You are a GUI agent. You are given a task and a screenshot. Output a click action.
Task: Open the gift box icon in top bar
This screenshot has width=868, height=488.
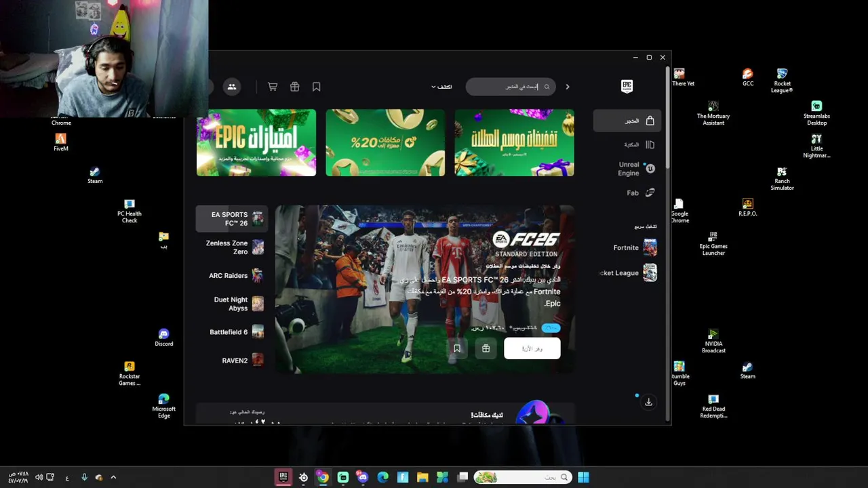294,87
